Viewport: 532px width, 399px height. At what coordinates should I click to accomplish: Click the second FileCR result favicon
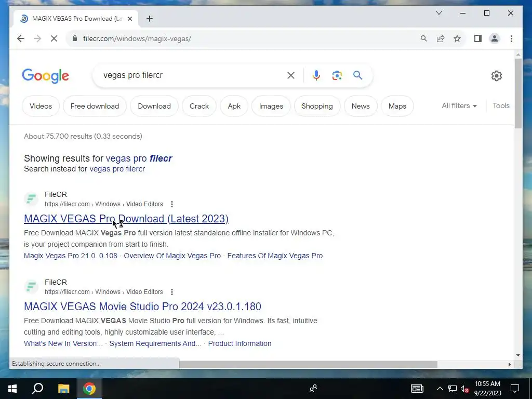tap(31, 287)
